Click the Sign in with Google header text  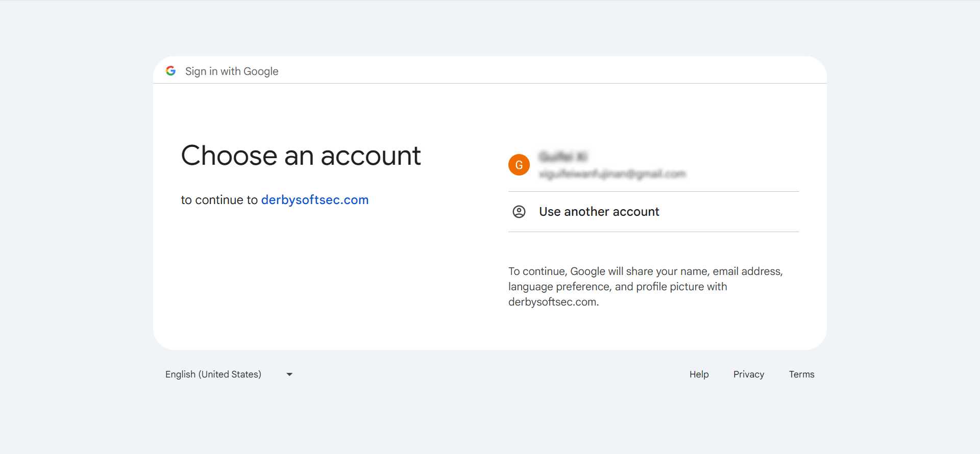click(x=232, y=71)
